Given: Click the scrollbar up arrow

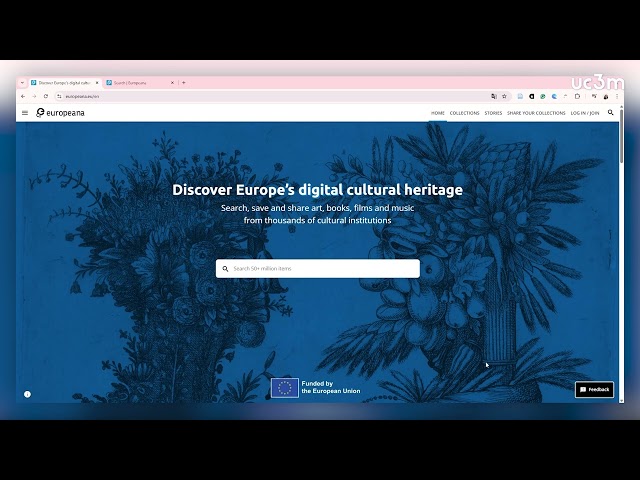Looking at the screenshot, I should pos(622,107).
